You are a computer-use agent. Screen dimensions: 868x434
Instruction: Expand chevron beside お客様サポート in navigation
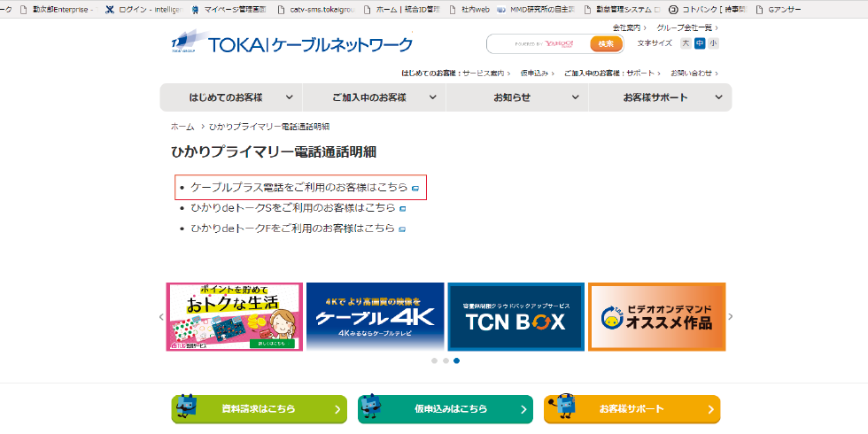(x=718, y=97)
